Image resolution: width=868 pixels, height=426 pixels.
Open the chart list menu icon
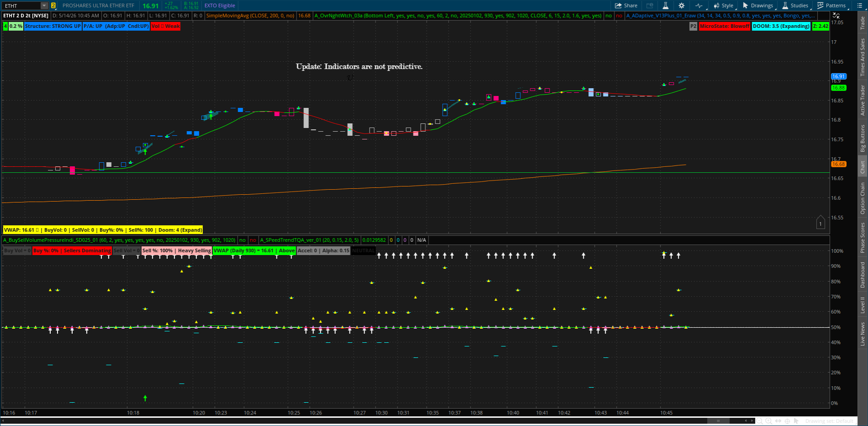859,5
